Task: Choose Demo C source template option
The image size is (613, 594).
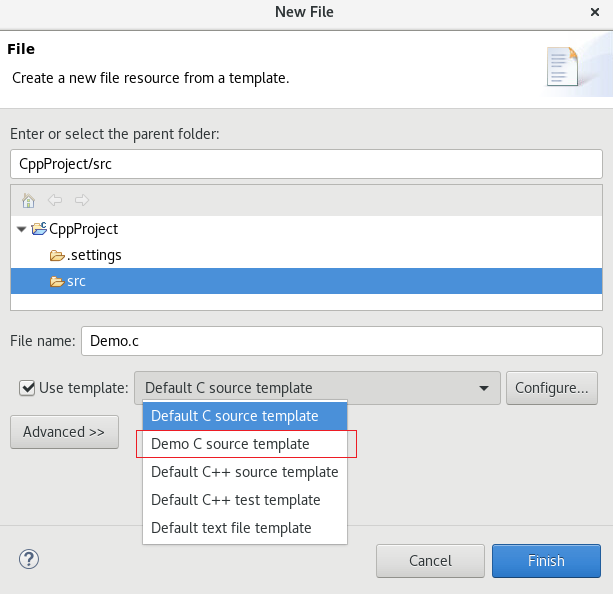Action: (x=230, y=443)
